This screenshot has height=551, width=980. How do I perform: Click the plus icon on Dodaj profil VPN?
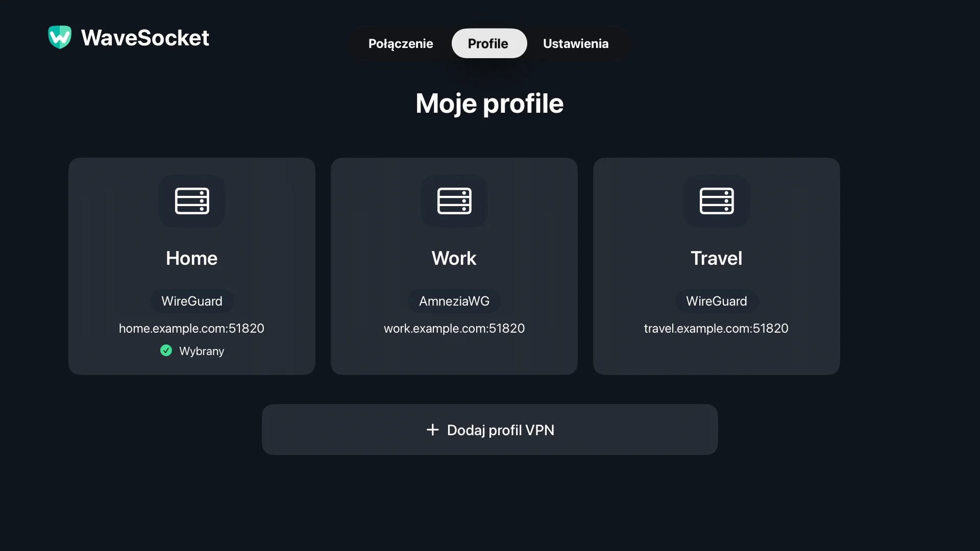click(x=432, y=430)
